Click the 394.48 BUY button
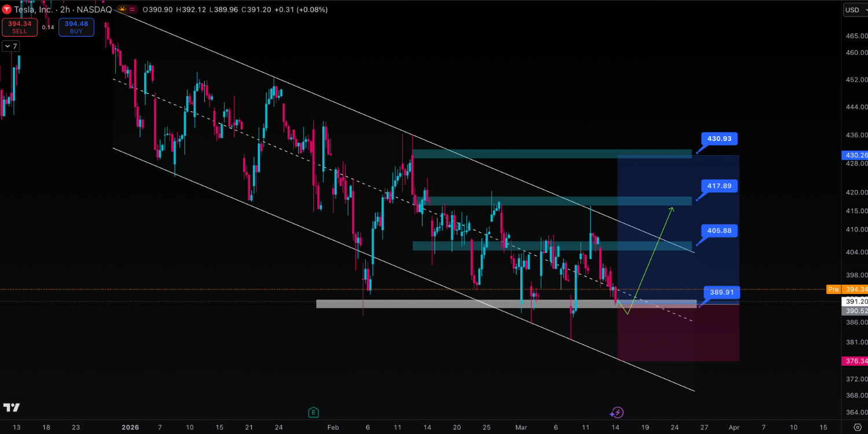The height and width of the screenshot is (434, 868). [x=76, y=27]
